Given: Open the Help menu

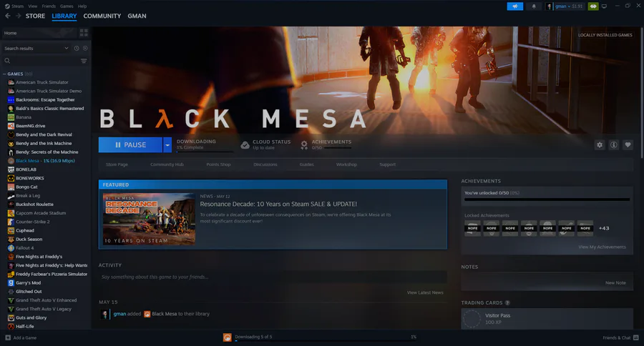Looking at the screenshot, I should [82, 6].
